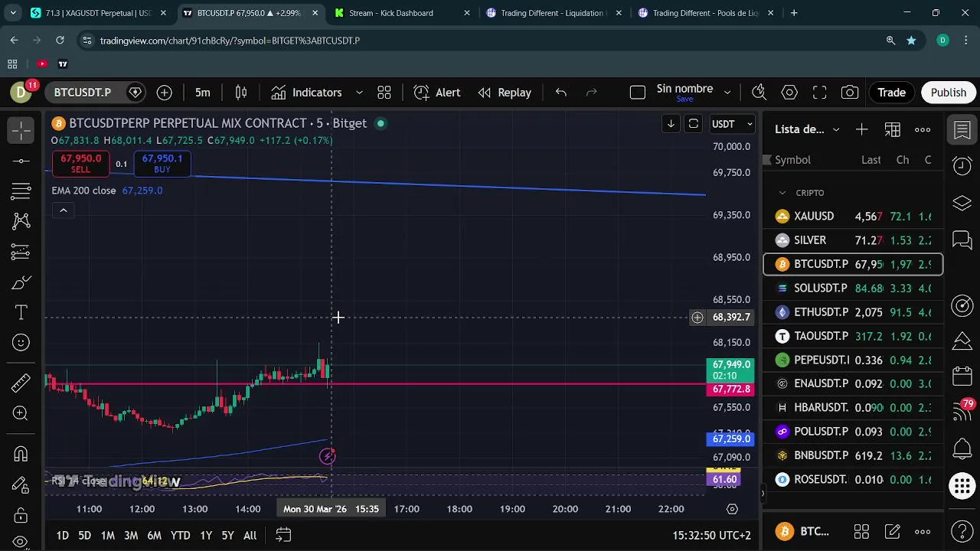Enter fullscreen chart mode
This screenshot has height=551, width=980.
tap(820, 93)
